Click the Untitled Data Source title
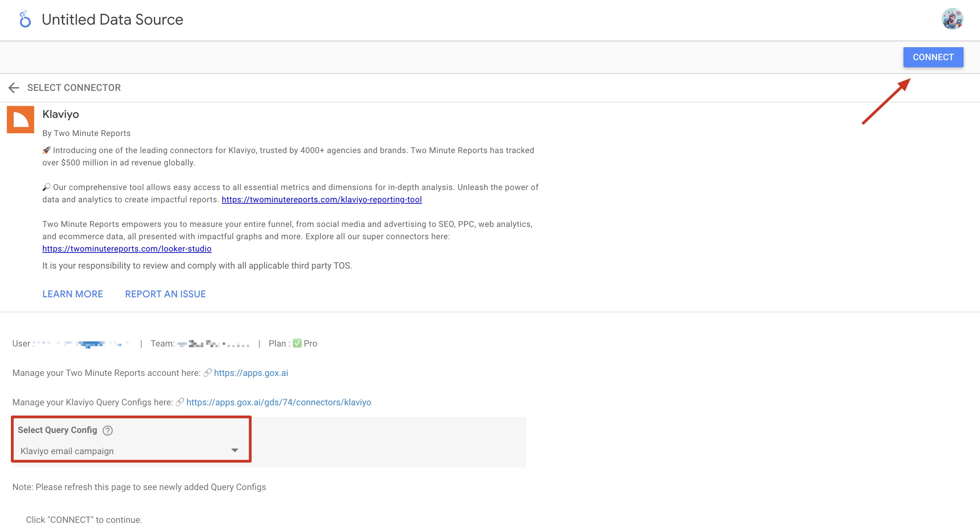The image size is (980, 529). (x=112, y=19)
